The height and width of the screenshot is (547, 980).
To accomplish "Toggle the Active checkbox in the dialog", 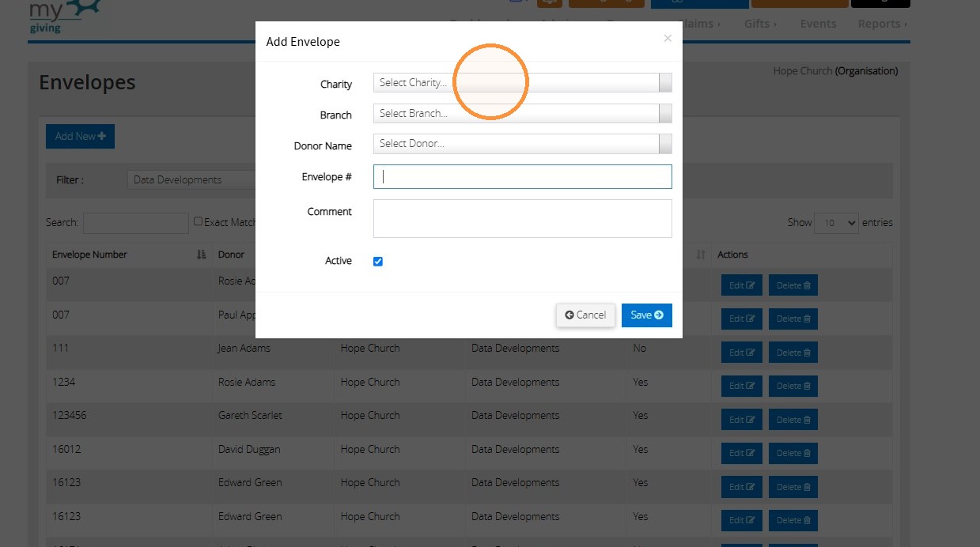I will tap(378, 261).
